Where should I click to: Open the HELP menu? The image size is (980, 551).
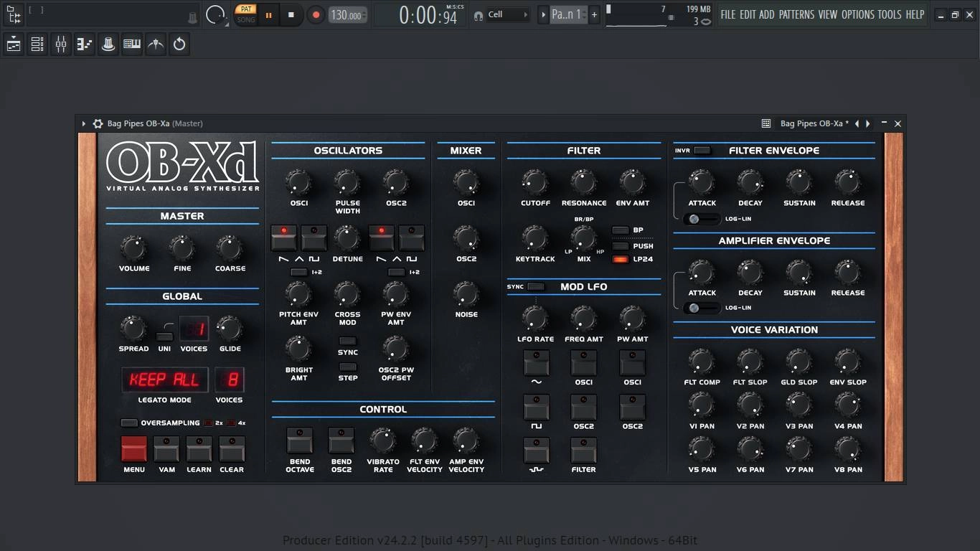pyautogui.click(x=915, y=14)
